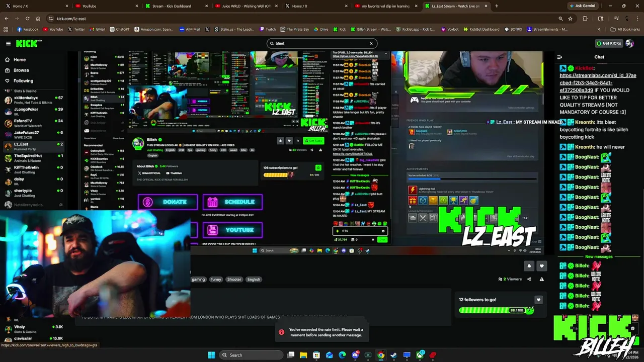Click the Kick search field
This screenshot has height=362, width=644.
tap(322, 43)
